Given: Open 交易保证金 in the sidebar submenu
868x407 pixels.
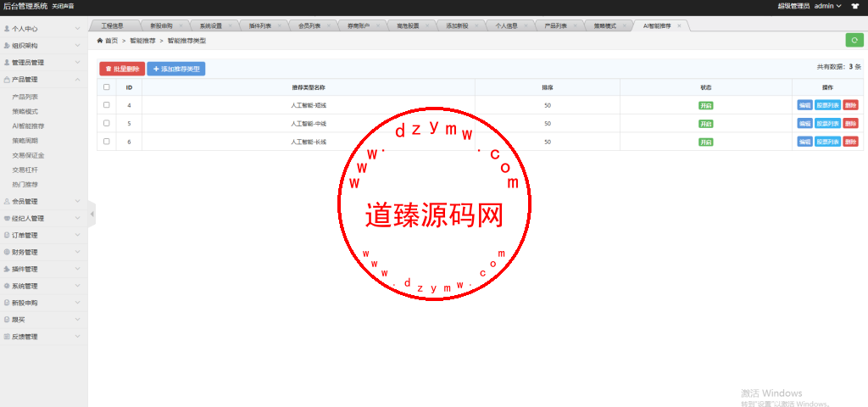Looking at the screenshot, I should pos(28,156).
